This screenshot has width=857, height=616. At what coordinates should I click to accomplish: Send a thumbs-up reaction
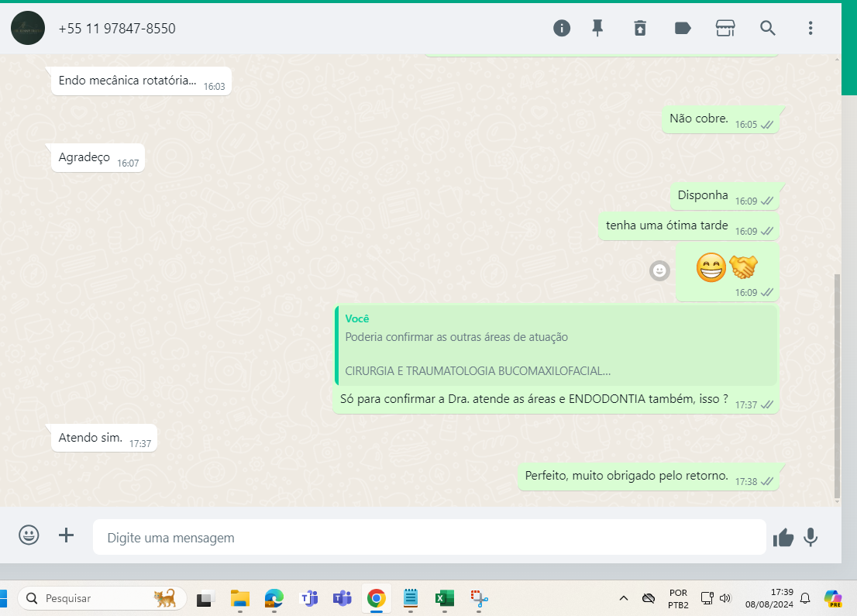pyautogui.click(x=783, y=537)
